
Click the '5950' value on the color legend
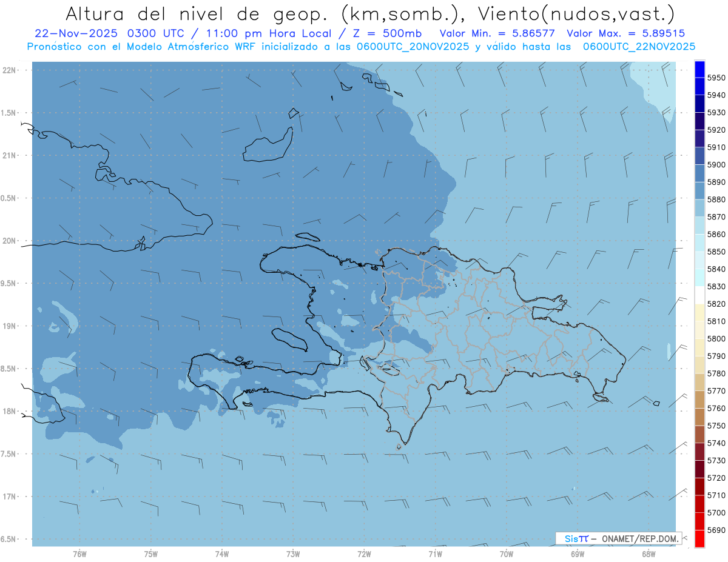715,78
